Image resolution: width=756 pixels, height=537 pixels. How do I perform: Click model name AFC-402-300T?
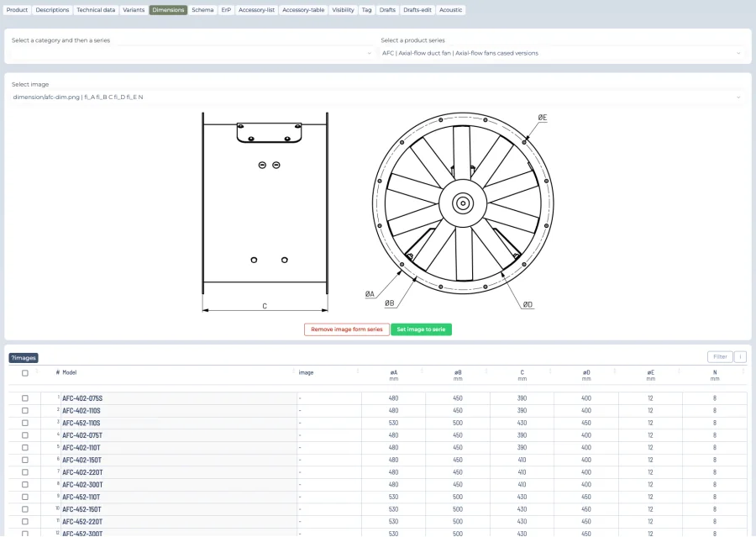point(82,485)
